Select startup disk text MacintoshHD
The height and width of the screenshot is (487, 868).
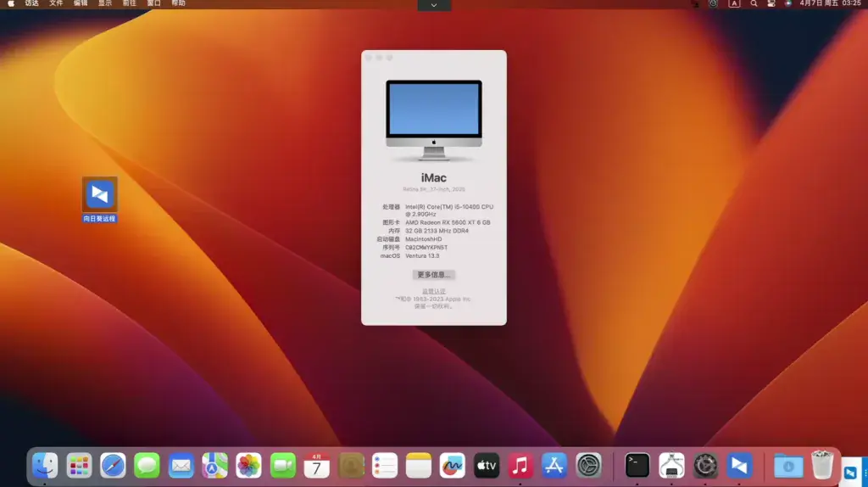423,239
